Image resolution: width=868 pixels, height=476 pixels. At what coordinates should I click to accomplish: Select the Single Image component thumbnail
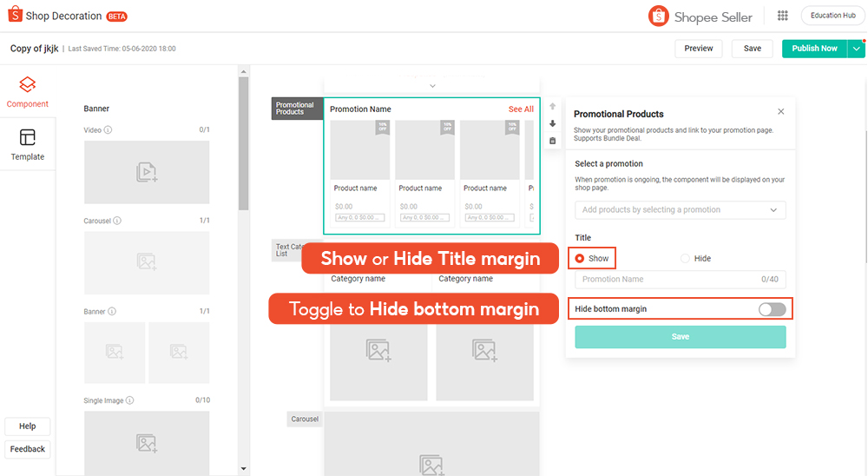click(x=147, y=442)
